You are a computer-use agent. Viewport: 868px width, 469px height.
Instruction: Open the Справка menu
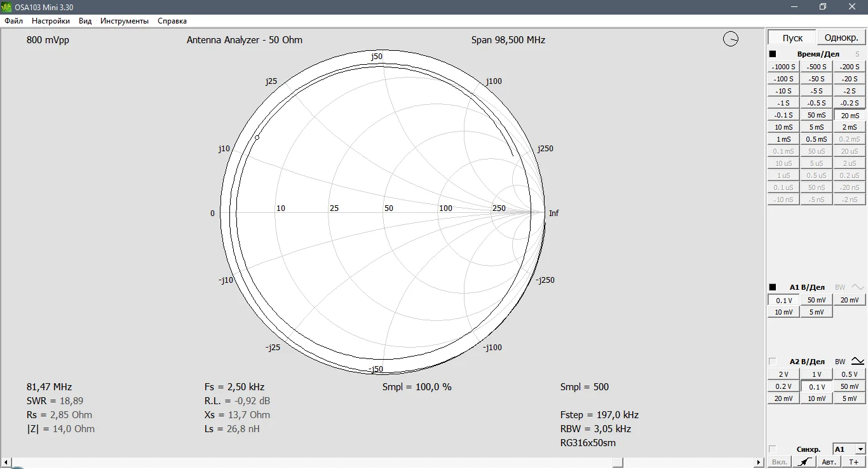click(x=172, y=21)
